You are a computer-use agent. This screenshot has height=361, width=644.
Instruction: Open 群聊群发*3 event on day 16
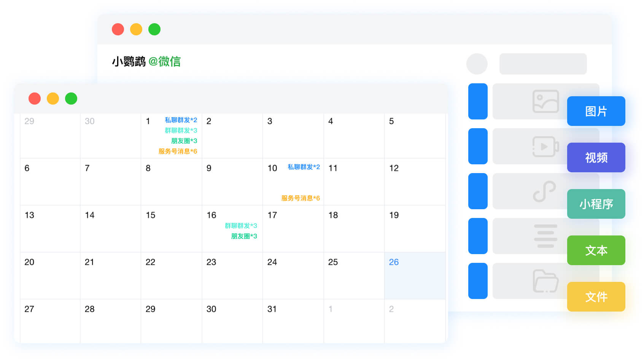[241, 226]
